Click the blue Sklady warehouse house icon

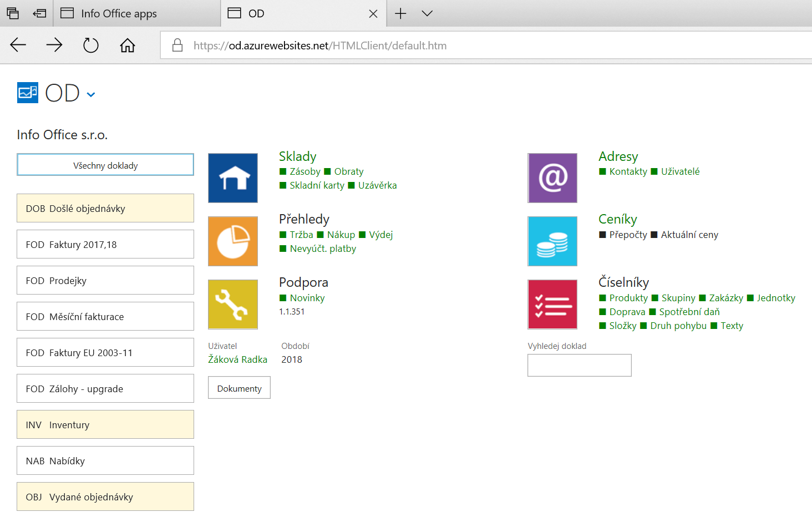pos(233,178)
